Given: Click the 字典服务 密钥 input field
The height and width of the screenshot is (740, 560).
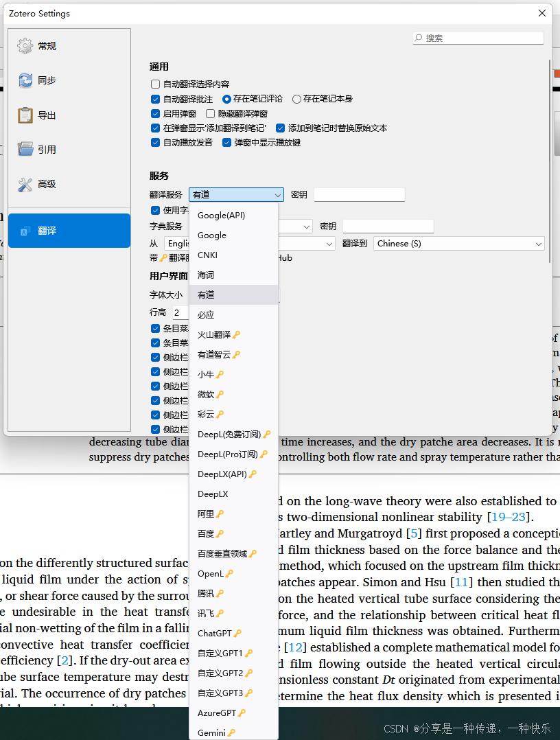Looking at the screenshot, I should [x=388, y=226].
